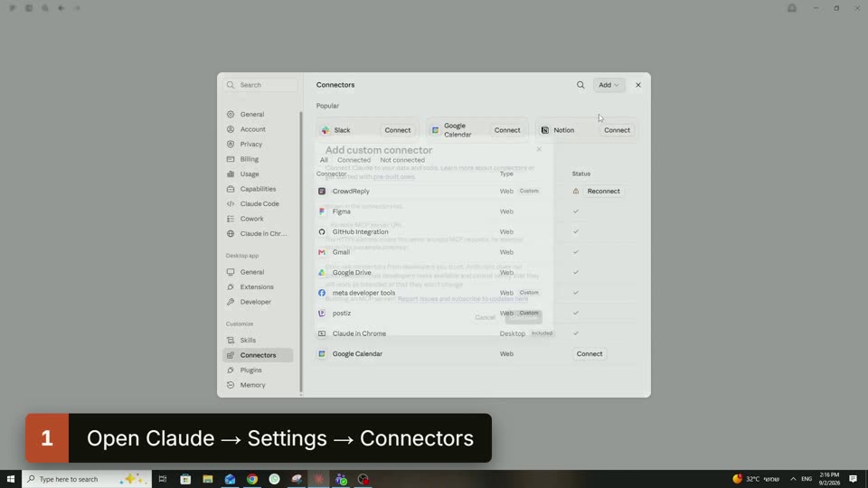Click the sidebar vertical scrollbar
The image size is (868, 488).
click(x=301, y=252)
